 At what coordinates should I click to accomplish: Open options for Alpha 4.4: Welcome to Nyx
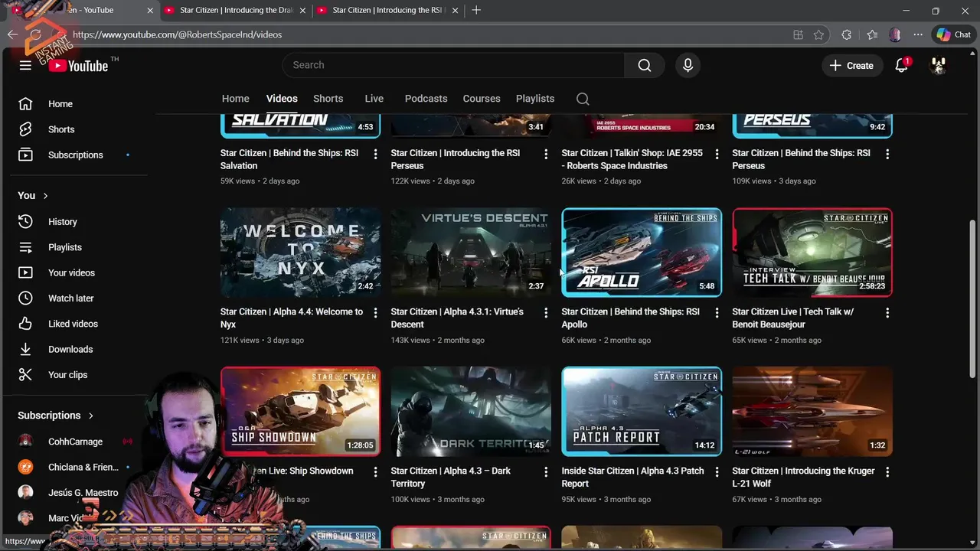tap(375, 312)
